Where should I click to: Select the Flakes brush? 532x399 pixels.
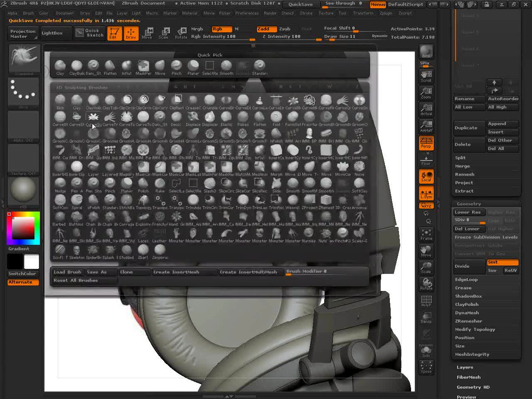tap(243, 119)
